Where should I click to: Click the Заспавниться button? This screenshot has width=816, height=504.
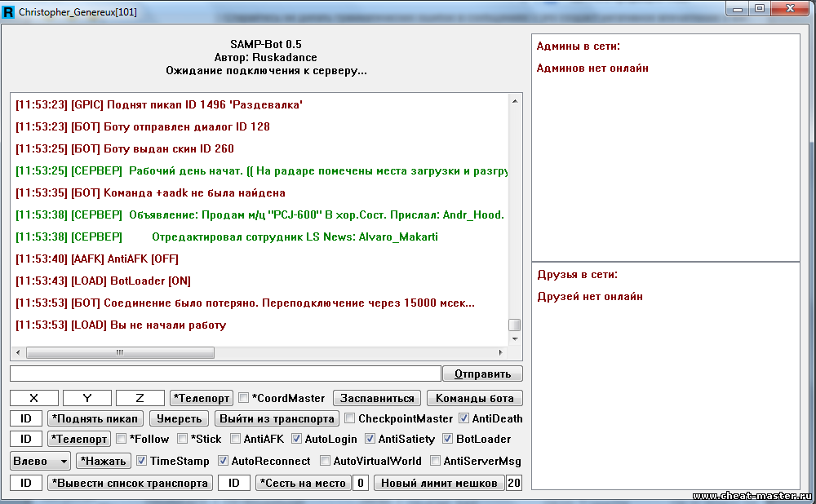(377, 398)
